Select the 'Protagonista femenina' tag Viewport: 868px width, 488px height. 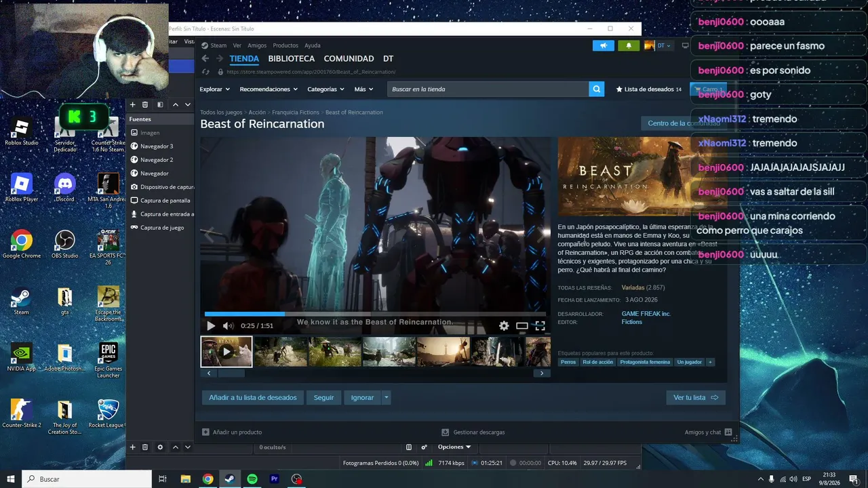pos(645,362)
